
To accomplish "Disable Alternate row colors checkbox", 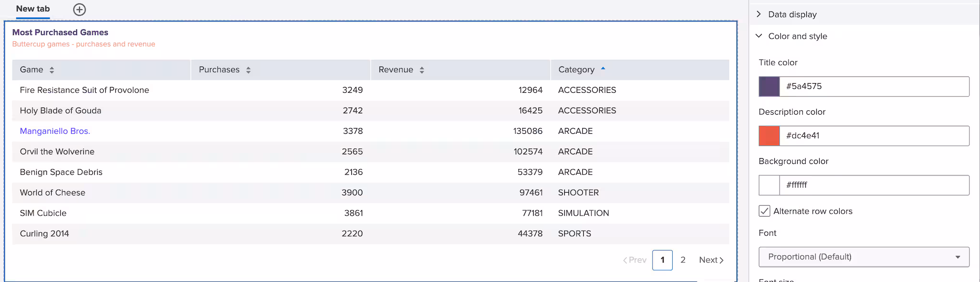I will pos(764,211).
